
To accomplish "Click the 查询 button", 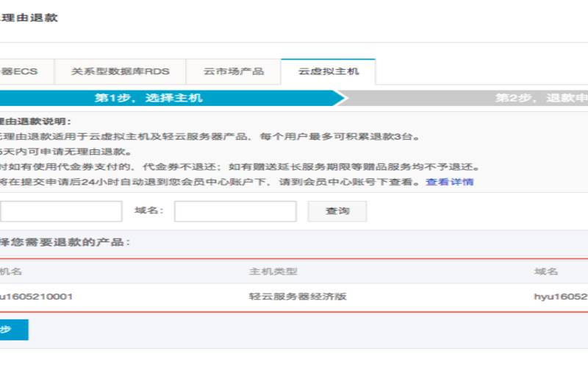I will point(337,211).
